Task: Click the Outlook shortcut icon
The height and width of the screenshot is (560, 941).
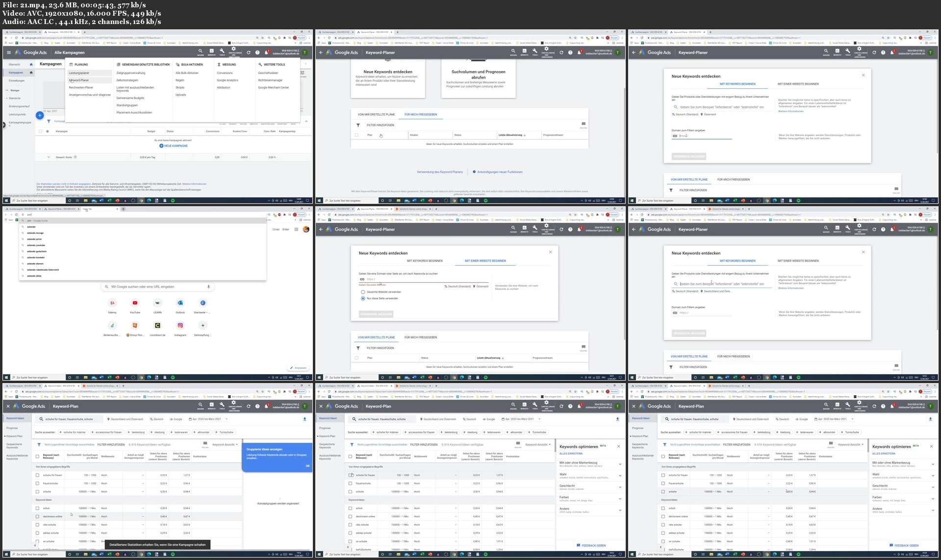Action: point(180,303)
